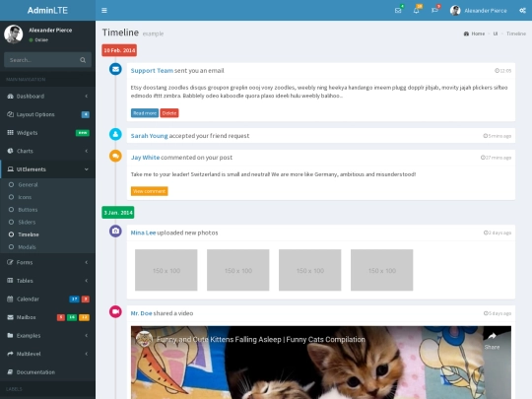Click the sidebar Alexander Pierce avatar
Screen dimensions: 532x399
[x=13, y=33]
